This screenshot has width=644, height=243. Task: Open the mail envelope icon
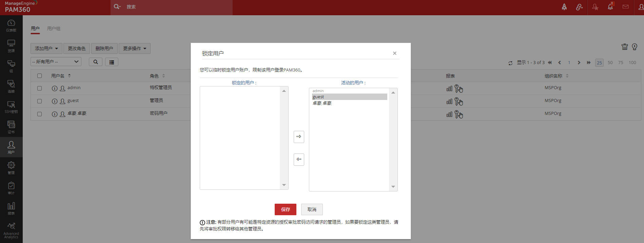click(626, 6)
